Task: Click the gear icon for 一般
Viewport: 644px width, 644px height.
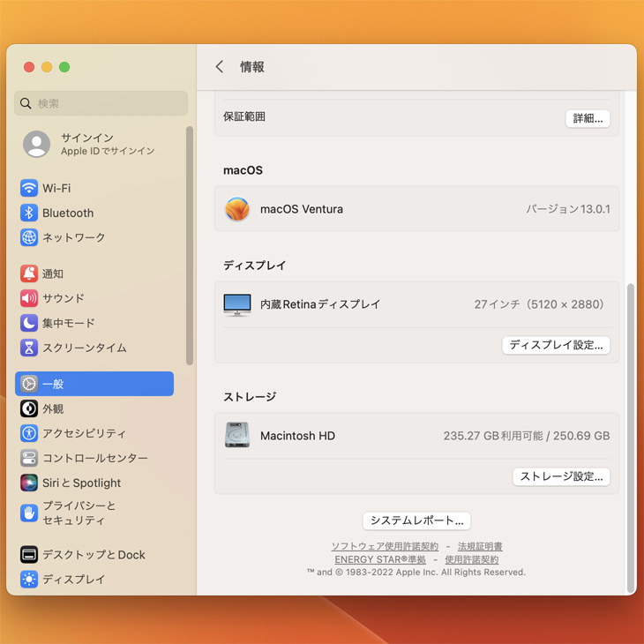Action: (29, 384)
